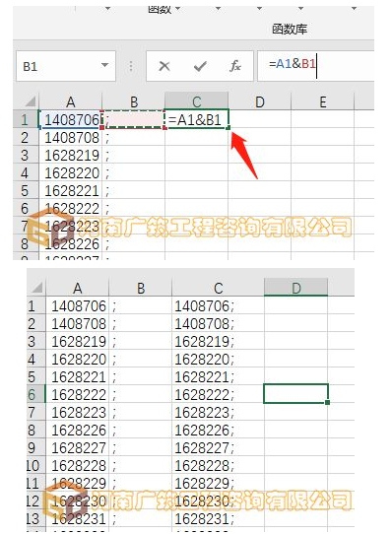Viewport: 392px width, 534px height.
Task: Click cell A10 containing 1628228 in lower sheet
Action: (x=77, y=466)
